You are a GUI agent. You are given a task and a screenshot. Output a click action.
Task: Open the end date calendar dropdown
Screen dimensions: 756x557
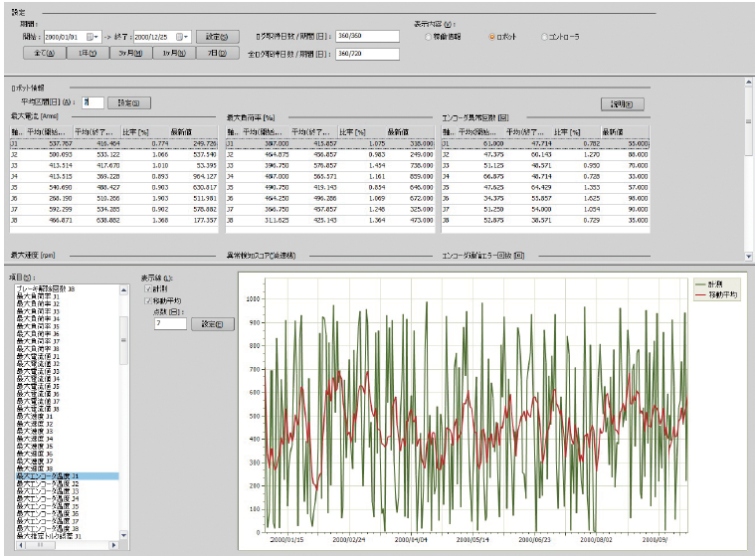(180, 37)
